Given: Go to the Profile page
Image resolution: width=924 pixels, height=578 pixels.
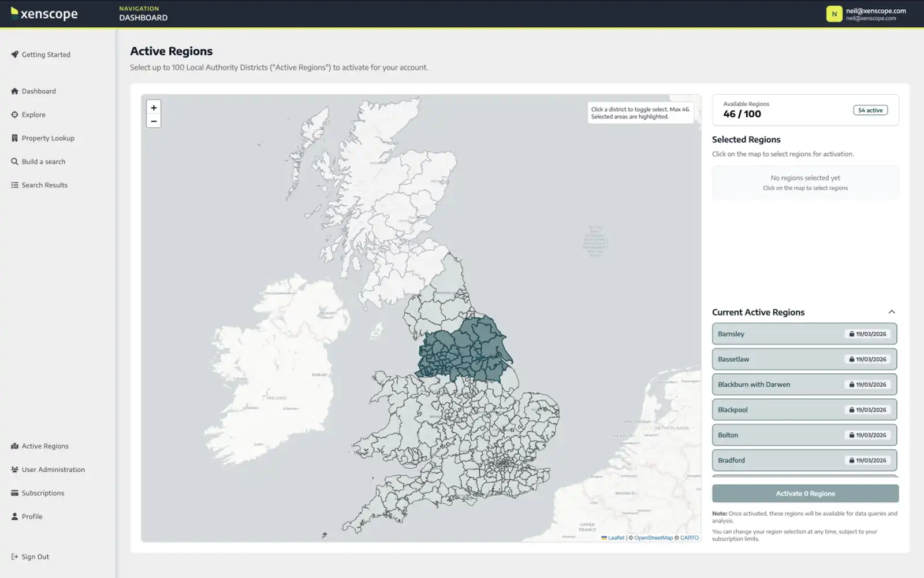Looking at the screenshot, I should click(x=32, y=517).
